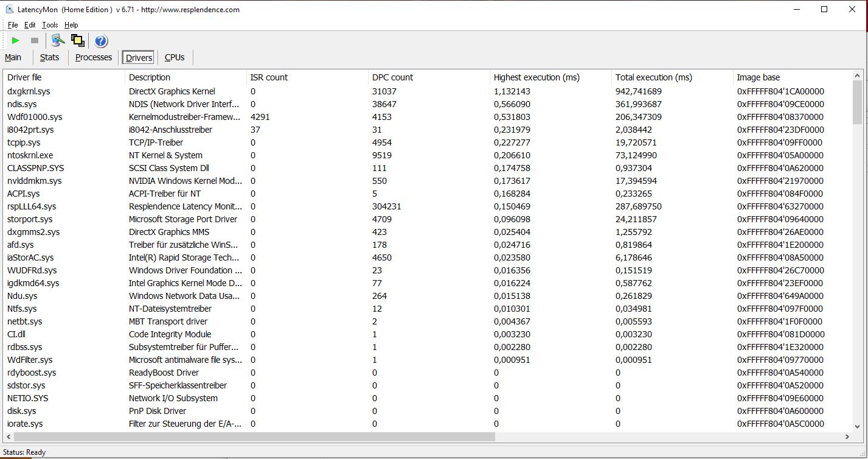This screenshot has height=459, width=868.
Task: Select the tcpip.sys driver row
Action: coord(428,142)
